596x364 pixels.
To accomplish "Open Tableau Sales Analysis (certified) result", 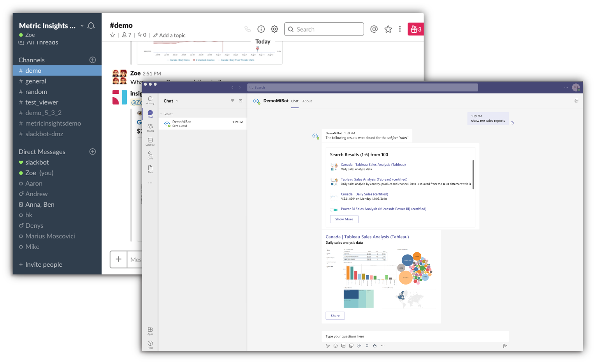I will tap(374, 179).
